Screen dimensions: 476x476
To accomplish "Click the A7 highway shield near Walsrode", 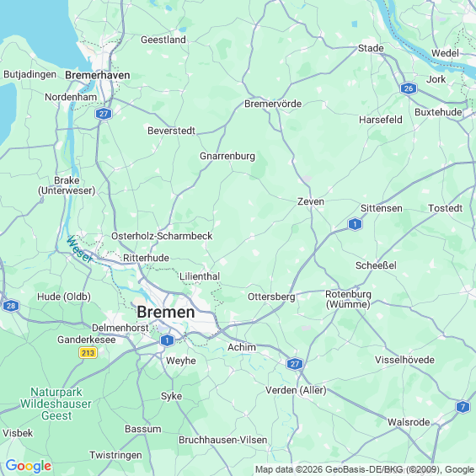I will click(x=463, y=407).
